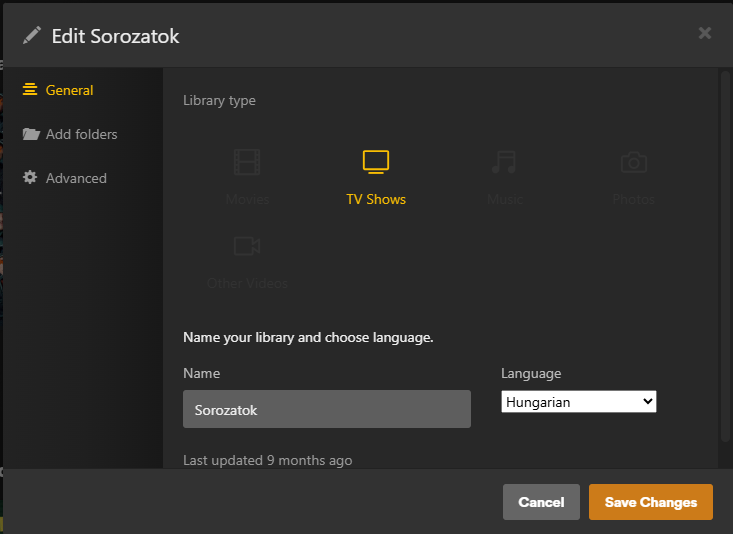The width and height of the screenshot is (733, 534).
Task: Select the Movies film strip icon
Action: click(247, 162)
